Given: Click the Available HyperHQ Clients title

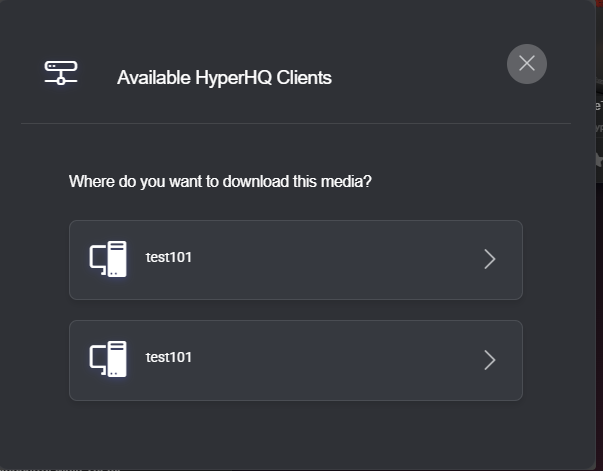Looking at the screenshot, I should (x=224, y=77).
